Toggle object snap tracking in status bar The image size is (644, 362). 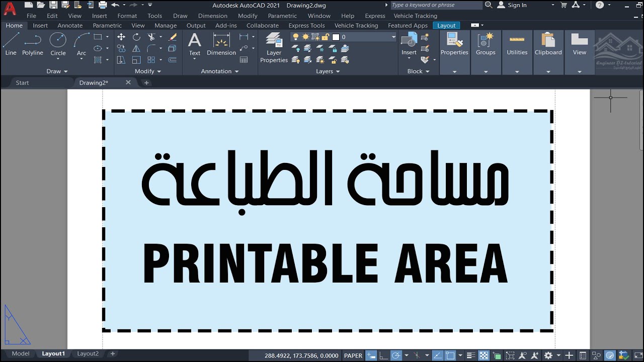438,355
